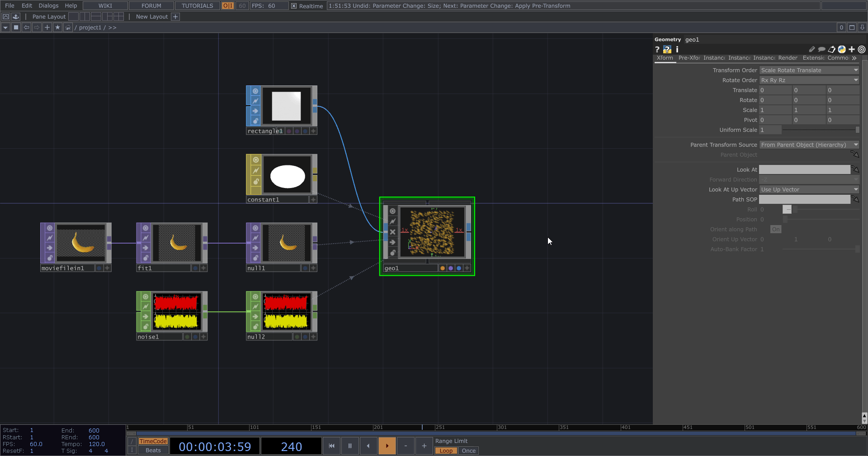Viewport: 868px width, 456px height.
Task: Open the Dialogs menu
Action: pos(48,6)
